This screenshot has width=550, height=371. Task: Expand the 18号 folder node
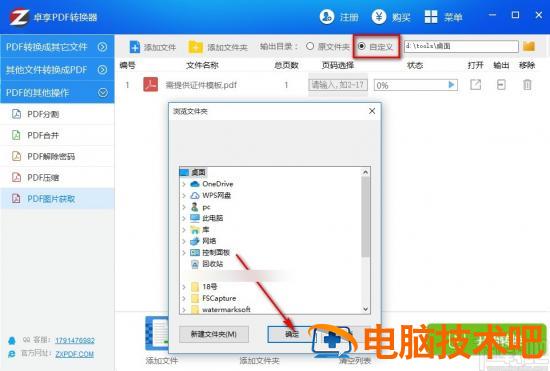(184, 287)
